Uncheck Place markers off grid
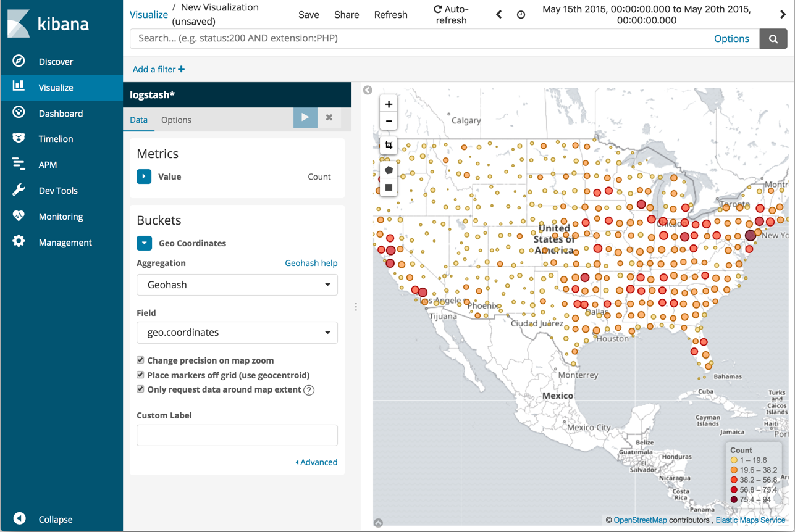This screenshot has width=795, height=532. point(140,375)
